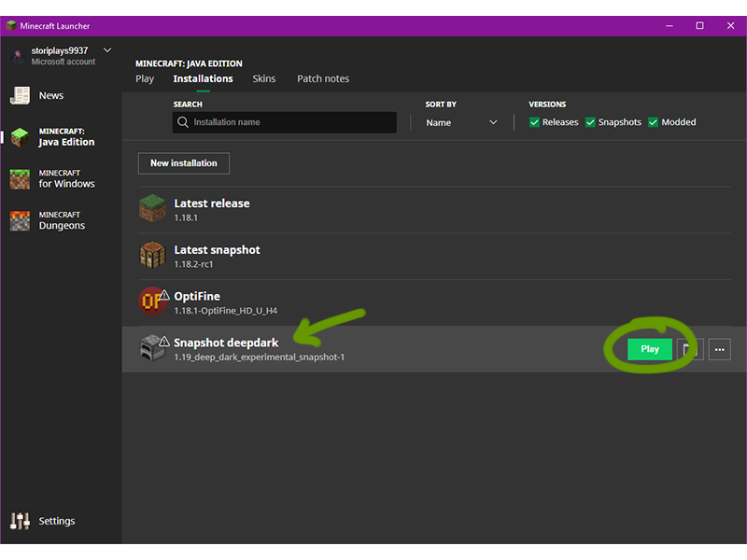Open more options for Snapshot deepdark
Screen dimensions: 747x560
tap(719, 349)
